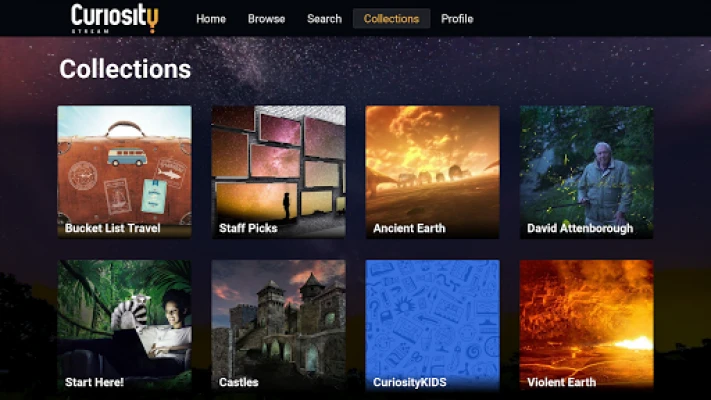Click the Staff Picks title label
The image size is (711, 400).
coord(248,228)
